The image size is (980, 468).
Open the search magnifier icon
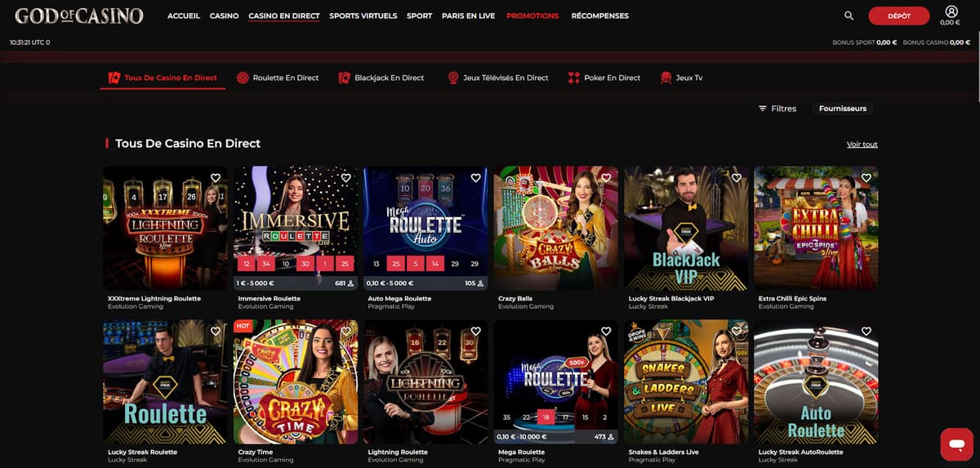pos(849,16)
